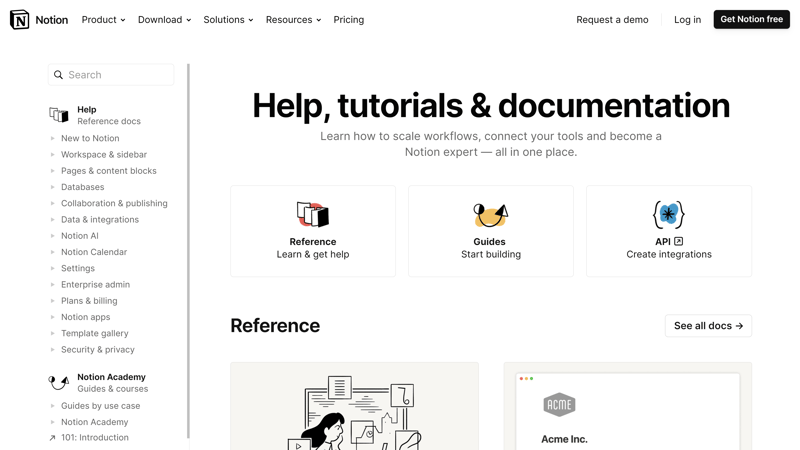Image resolution: width=800 pixels, height=450 pixels.
Task: Open the Download dropdown menu
Action: point(164,20)
